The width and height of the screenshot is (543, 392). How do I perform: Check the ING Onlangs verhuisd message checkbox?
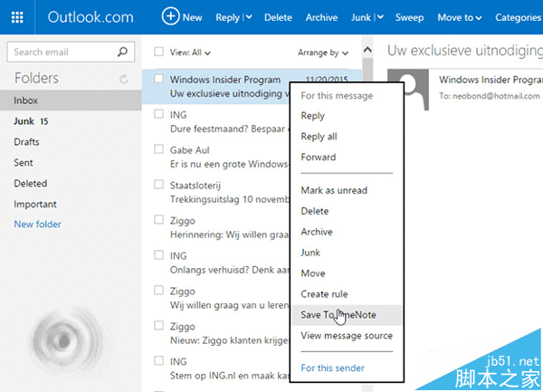pyautogui.click(x=158, y=255)
